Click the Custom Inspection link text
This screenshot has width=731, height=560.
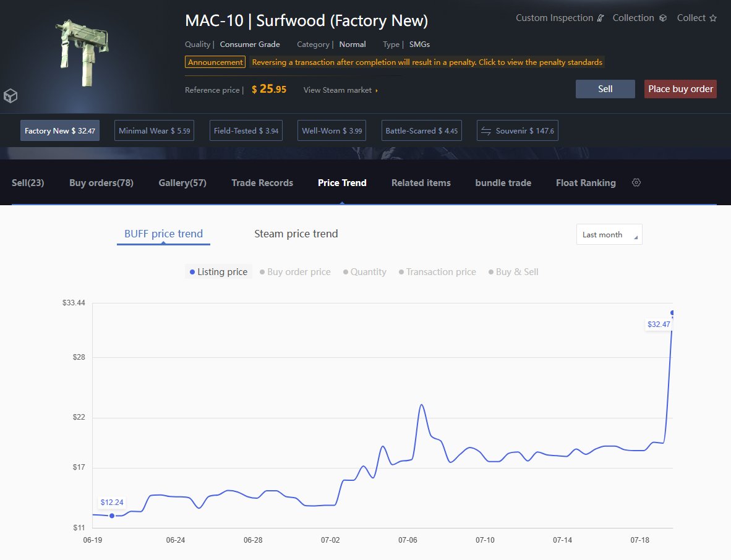pyautogui.click(x=554, y=18)
